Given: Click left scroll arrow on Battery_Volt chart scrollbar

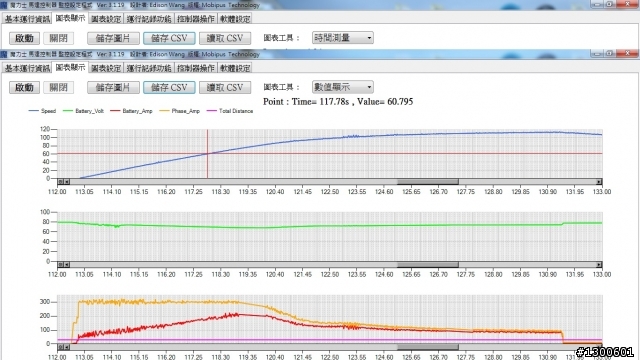Looking at the screenshot, I should (x=67, y=264).
